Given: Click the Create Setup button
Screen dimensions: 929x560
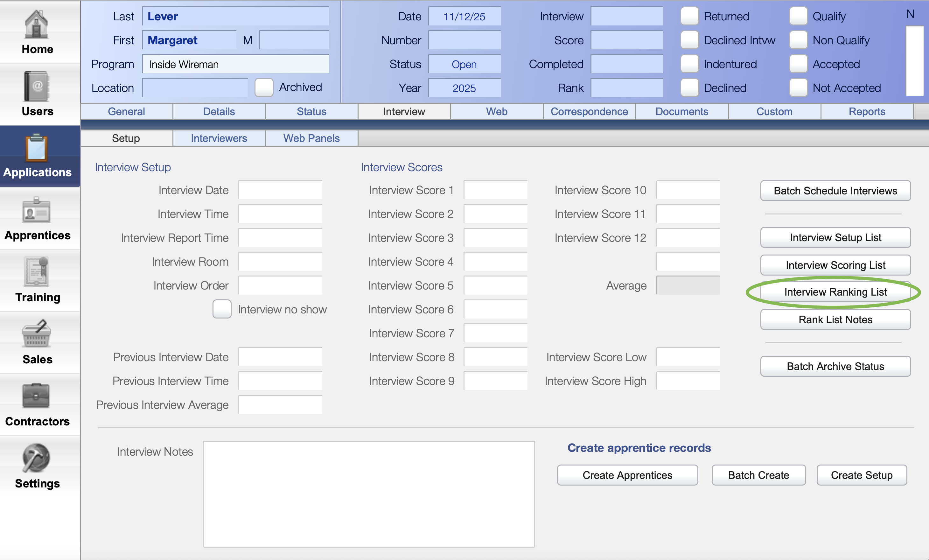Looking at the screenshot, I should click(x=862, y=475).
